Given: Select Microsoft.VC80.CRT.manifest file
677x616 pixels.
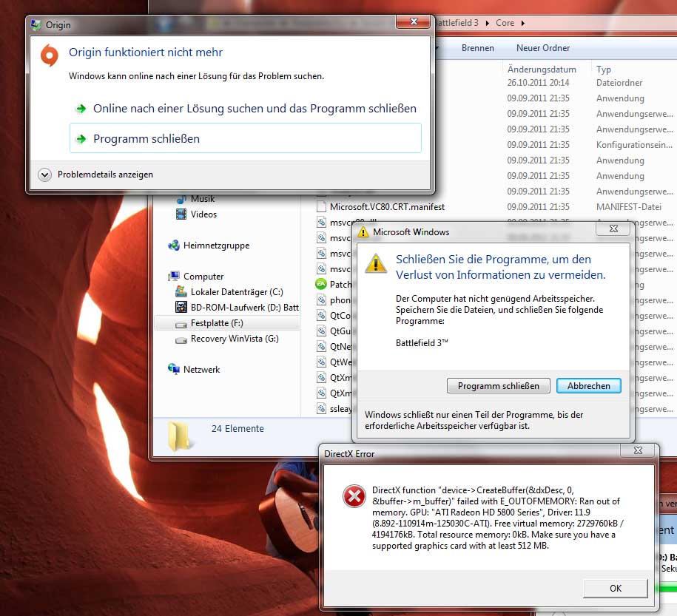Looking at the screenshot, I should coord(387,207).
